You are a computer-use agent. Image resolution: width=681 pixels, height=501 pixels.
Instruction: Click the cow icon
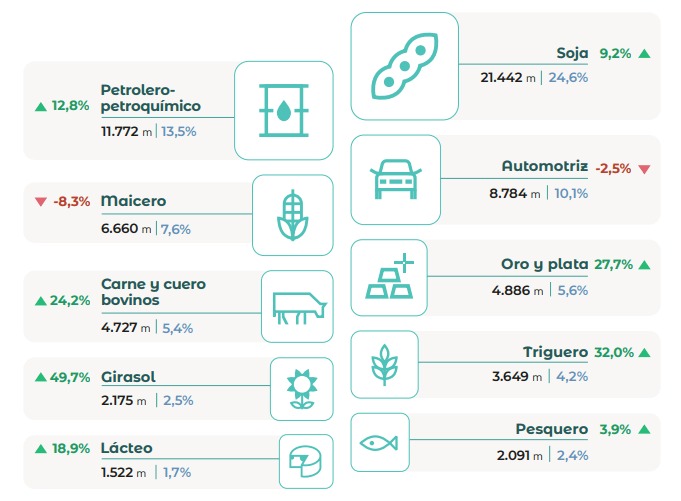tap(296, 303)
